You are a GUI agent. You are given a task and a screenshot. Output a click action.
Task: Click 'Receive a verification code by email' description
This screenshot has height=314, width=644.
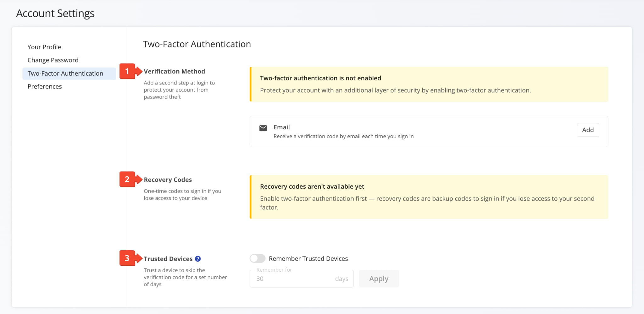coord(343,136)
